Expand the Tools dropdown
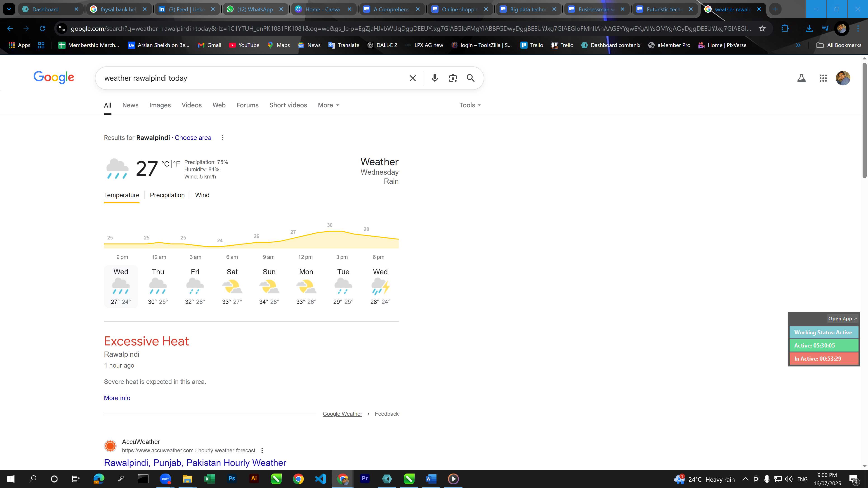This screenshot has width=868, height=488. [x=470, y=105]
